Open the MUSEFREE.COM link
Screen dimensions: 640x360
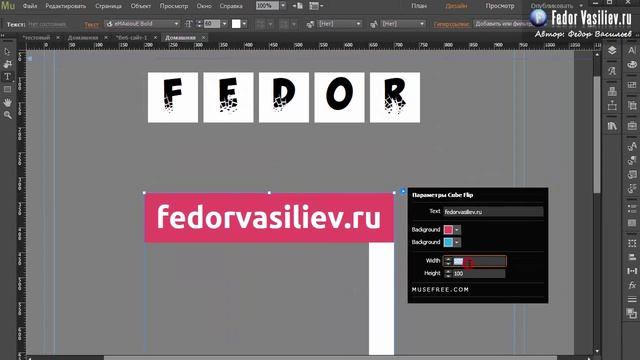coord(440,290)
